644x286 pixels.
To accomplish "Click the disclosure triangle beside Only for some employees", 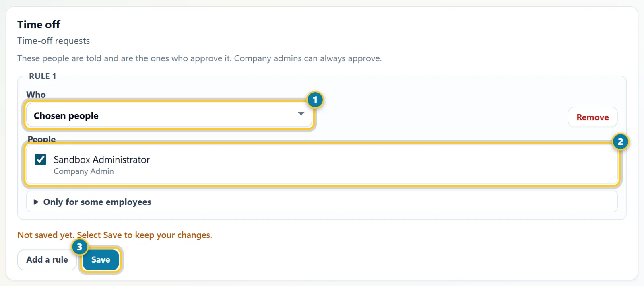I will (x=36, y=202).
